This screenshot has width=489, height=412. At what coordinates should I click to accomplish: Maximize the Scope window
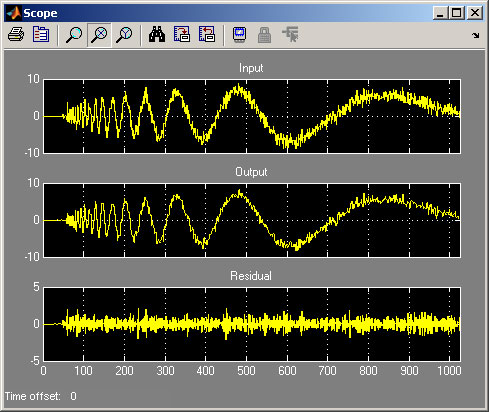(x=456, y=13)
